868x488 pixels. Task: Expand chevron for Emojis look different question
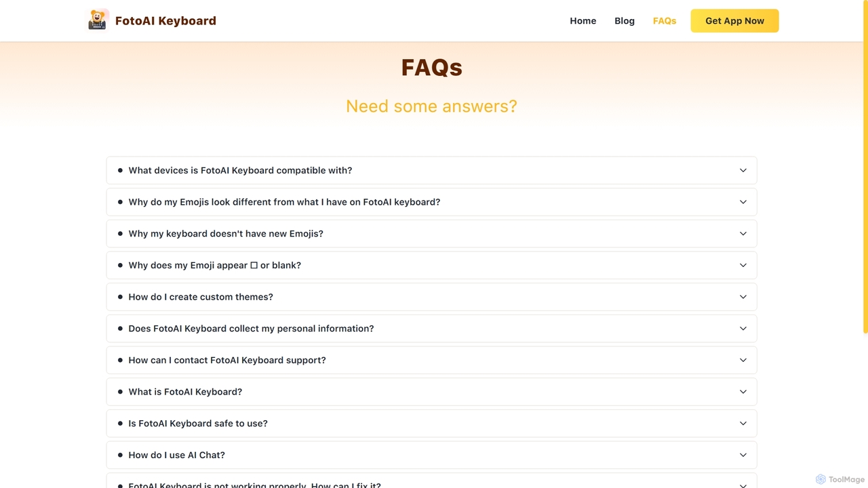tap(743, 202)
